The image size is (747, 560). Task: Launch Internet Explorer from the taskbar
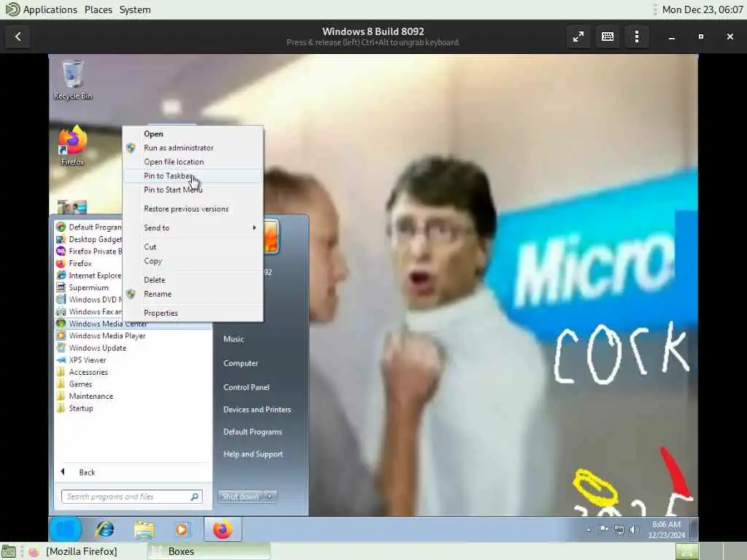tap(105, 529)
